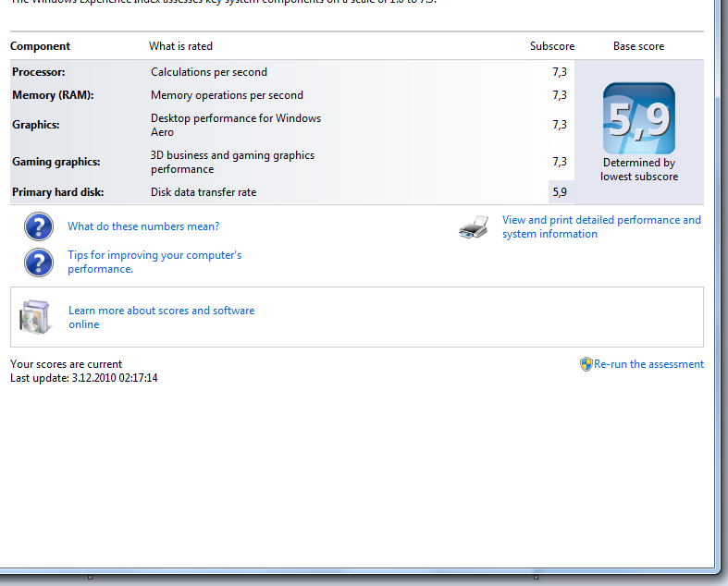
Task: Click the help icon beside 'What do these numbers mean?'
Action: pyautogui.click(x=38, y=226)
